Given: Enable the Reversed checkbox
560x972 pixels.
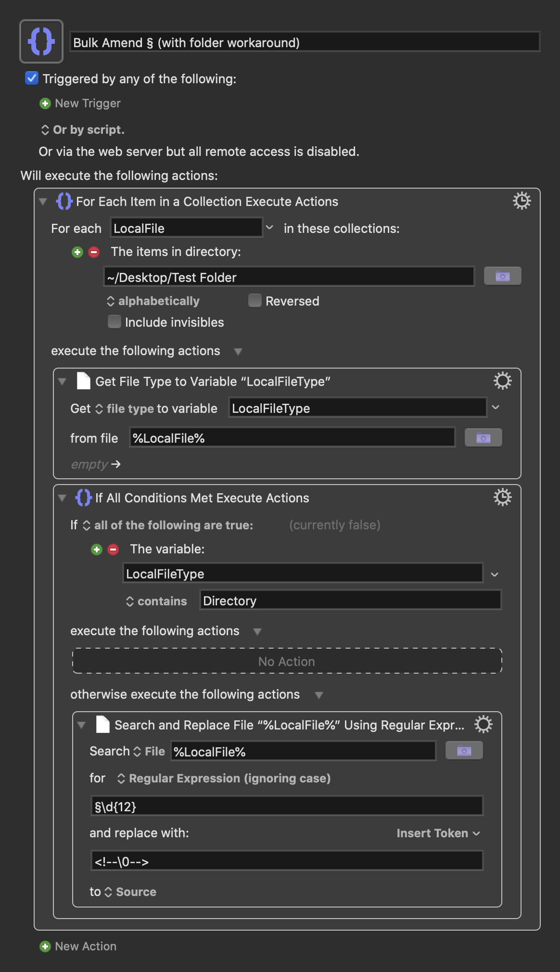Looking at the screenshot, I should [x=255, y=300].
